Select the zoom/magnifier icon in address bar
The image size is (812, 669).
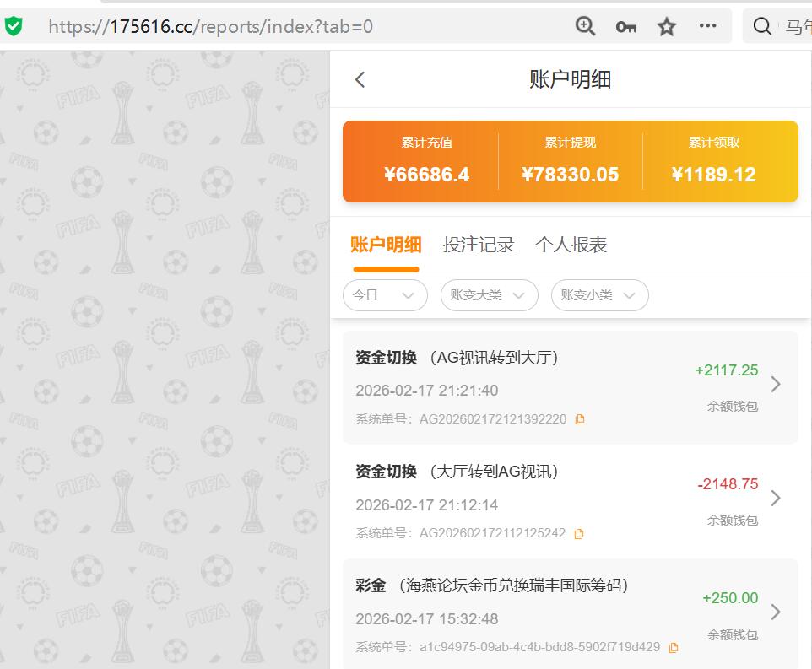click(x=585, y=26)
